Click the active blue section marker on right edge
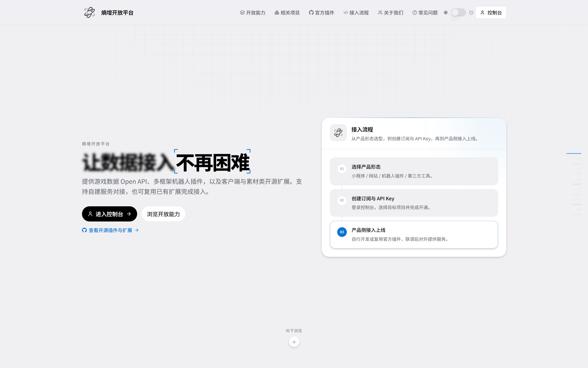Screen dimensions: 588x368 click(x=574, y=153)
